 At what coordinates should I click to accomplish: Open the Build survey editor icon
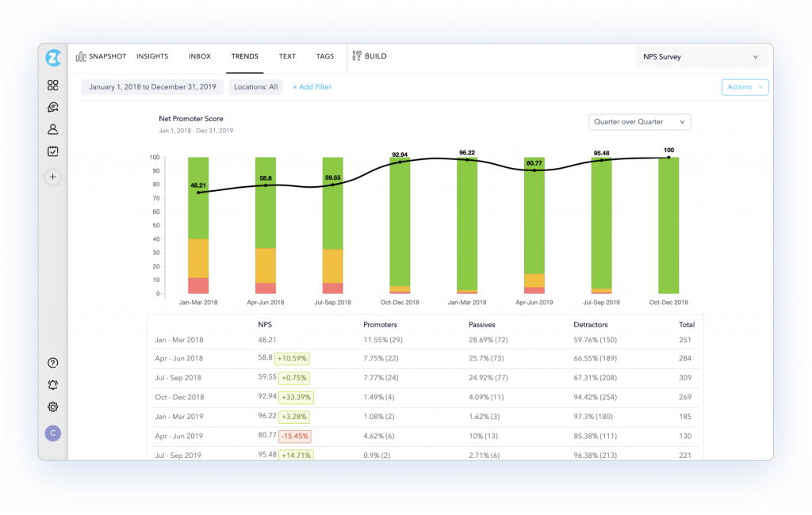[356, 55]
